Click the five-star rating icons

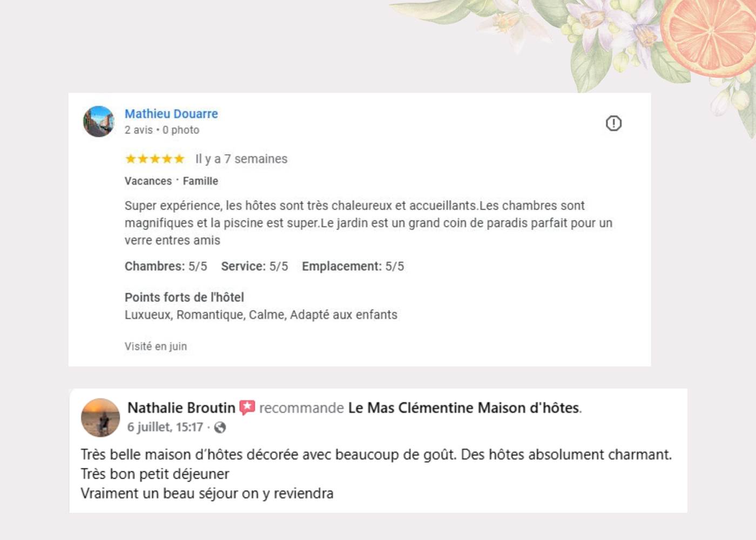coord(155,159)
